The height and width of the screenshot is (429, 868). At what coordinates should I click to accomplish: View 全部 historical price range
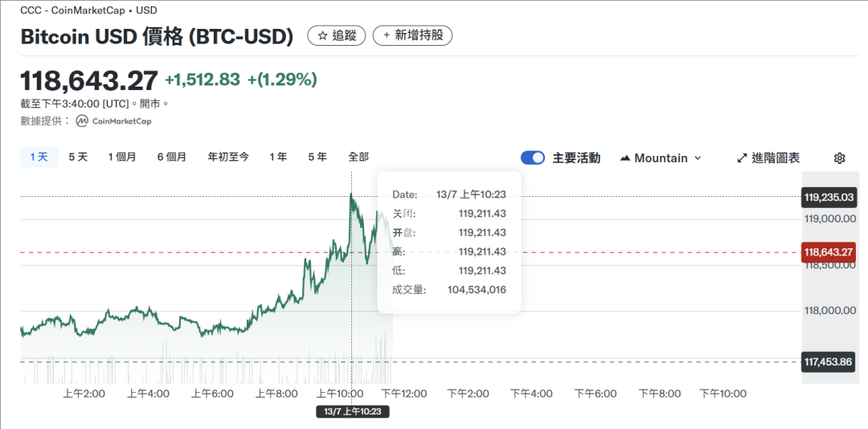coord(358,157)
